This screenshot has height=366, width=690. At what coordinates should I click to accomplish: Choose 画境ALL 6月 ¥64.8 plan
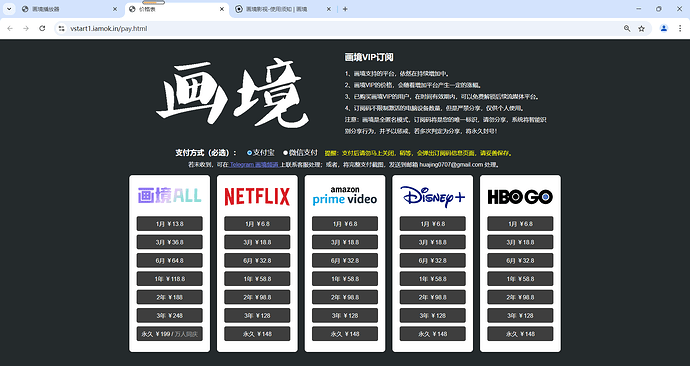point(169,260)
